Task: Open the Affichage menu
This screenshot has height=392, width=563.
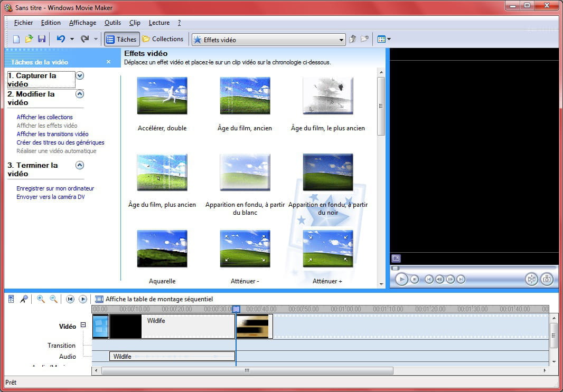Action: 82,23
